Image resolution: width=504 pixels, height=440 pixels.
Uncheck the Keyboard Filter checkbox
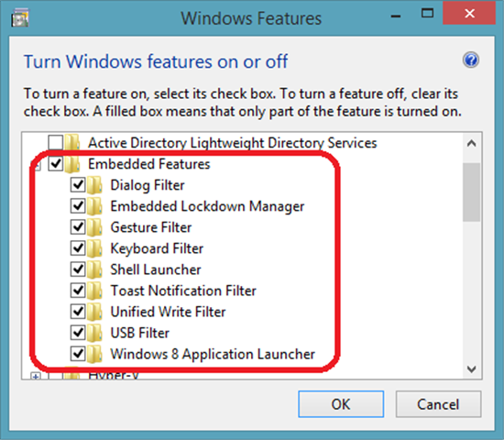click(x=78, y=248)
